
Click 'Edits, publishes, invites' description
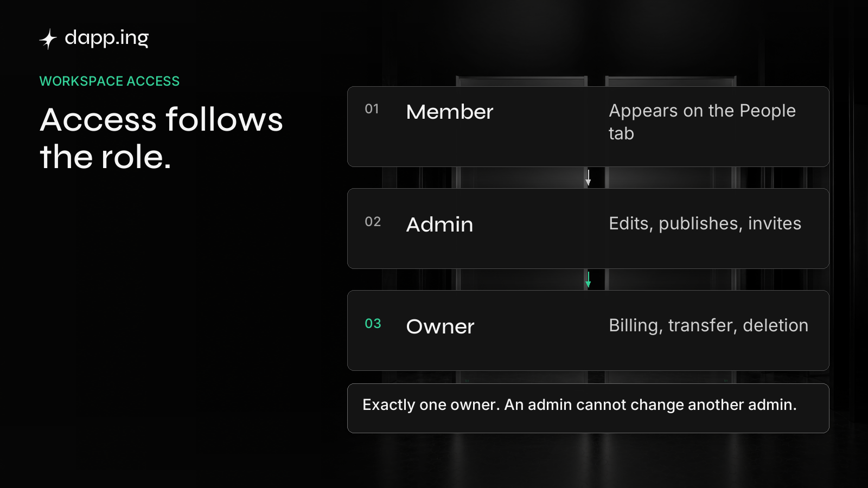(x=705, y=223)
